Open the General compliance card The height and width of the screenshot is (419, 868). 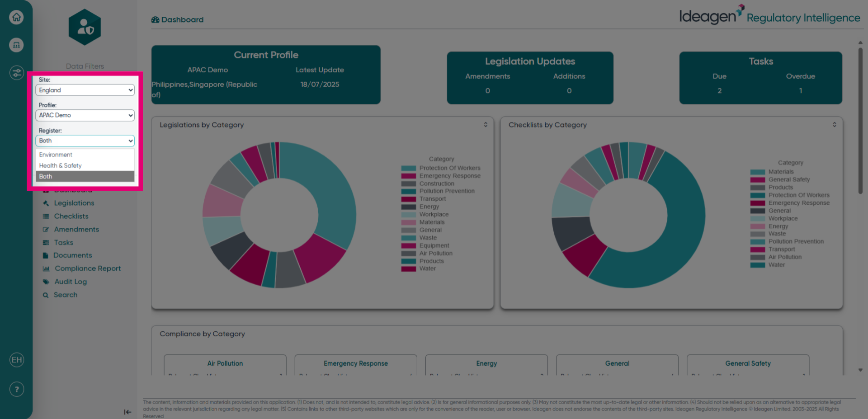click(617, 365)
